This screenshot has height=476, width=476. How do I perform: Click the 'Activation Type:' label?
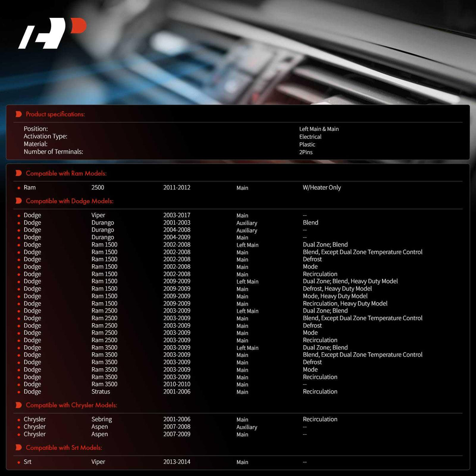coord(46,136)
